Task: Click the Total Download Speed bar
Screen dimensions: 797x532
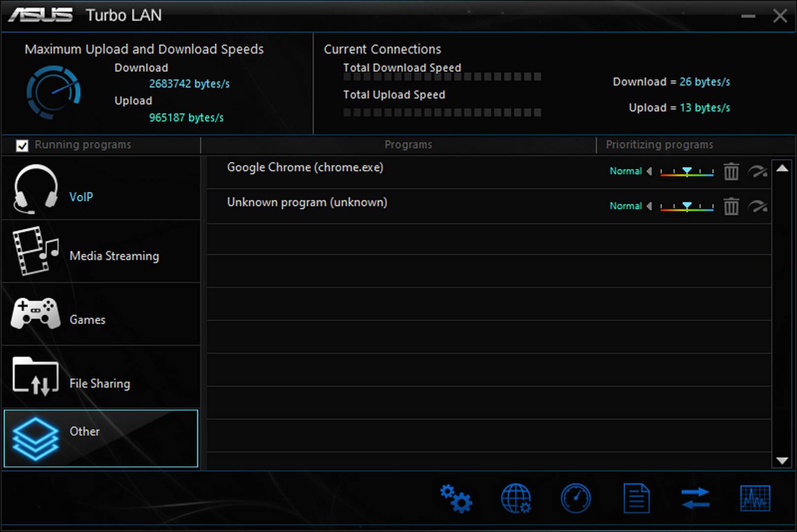Action: pyautogui.click(x=442, y=77)
